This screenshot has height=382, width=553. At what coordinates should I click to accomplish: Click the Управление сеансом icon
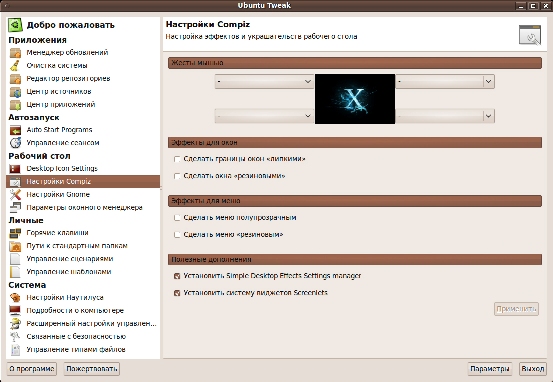[x=15, y=143]
